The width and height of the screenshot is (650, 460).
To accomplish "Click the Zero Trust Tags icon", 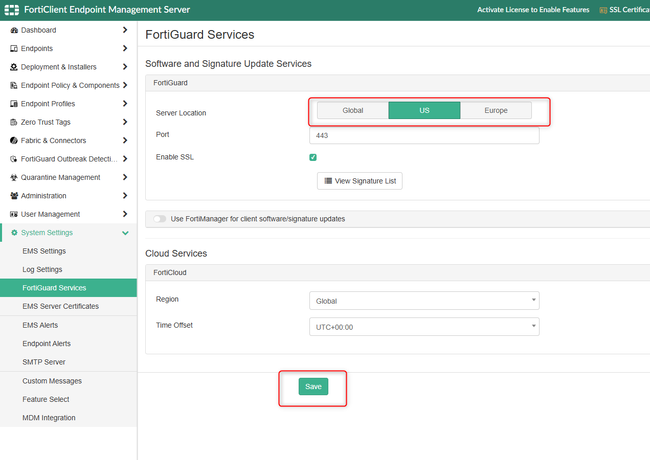I will (14, 122).
